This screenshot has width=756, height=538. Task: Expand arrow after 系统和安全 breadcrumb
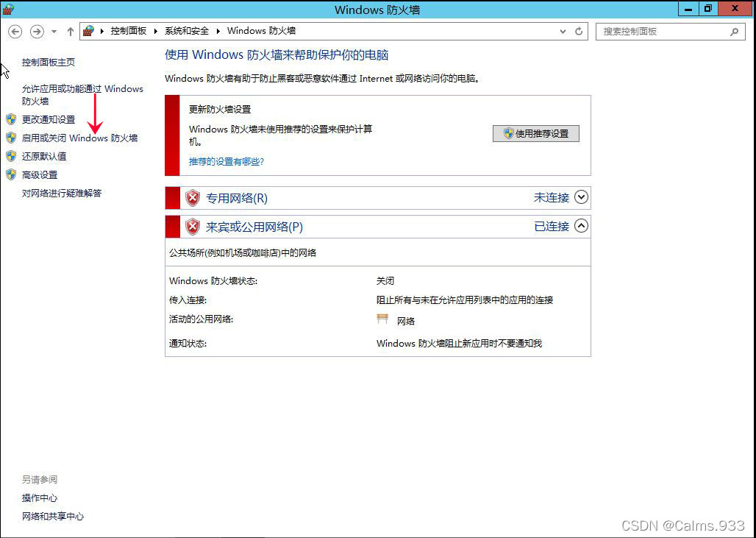218,32
